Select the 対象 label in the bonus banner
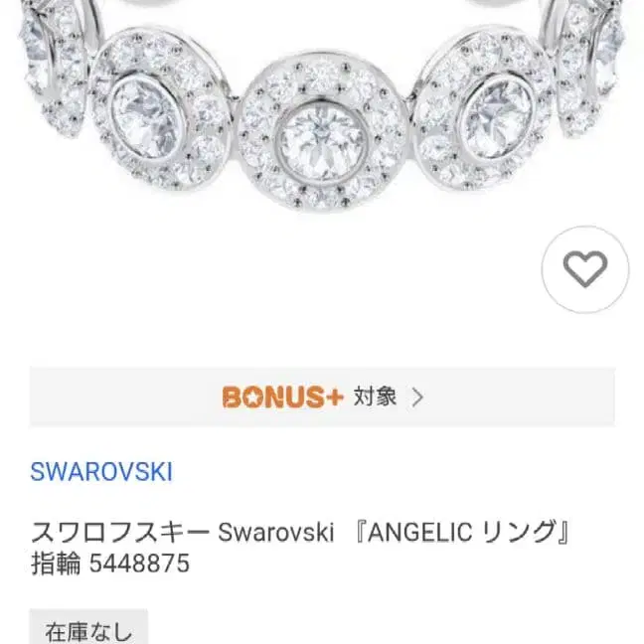The image size is (644, 644). [375, 397]
